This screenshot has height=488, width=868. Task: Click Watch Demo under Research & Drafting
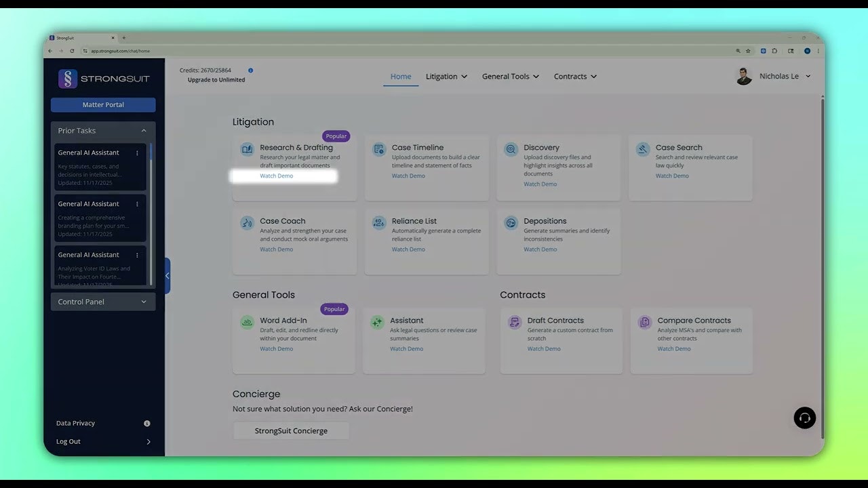(x=277, y=176)
